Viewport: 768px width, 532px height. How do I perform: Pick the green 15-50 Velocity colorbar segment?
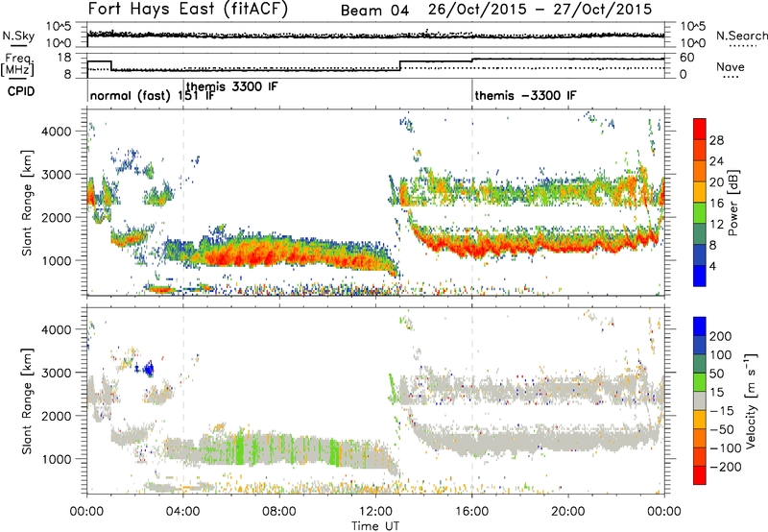click(700, 382)
